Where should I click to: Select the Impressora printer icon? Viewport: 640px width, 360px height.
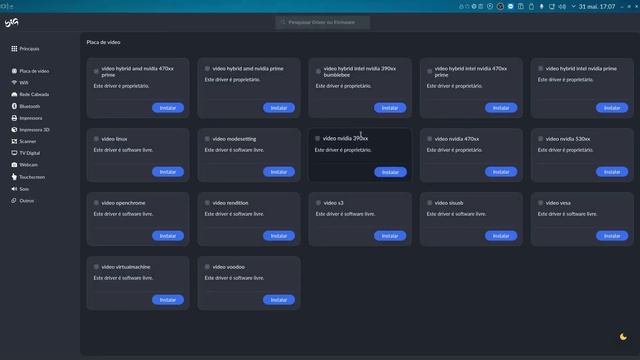coord(14,118)
